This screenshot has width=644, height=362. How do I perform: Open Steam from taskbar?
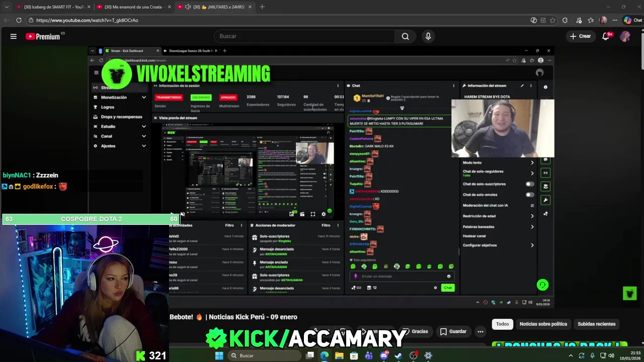coord(398,355)
